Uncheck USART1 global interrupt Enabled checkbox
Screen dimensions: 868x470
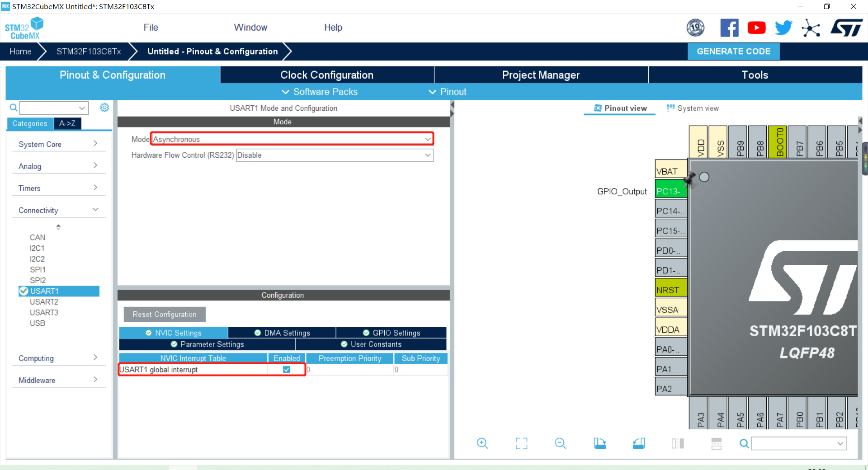pyautogui.click(x=287, y=370)
